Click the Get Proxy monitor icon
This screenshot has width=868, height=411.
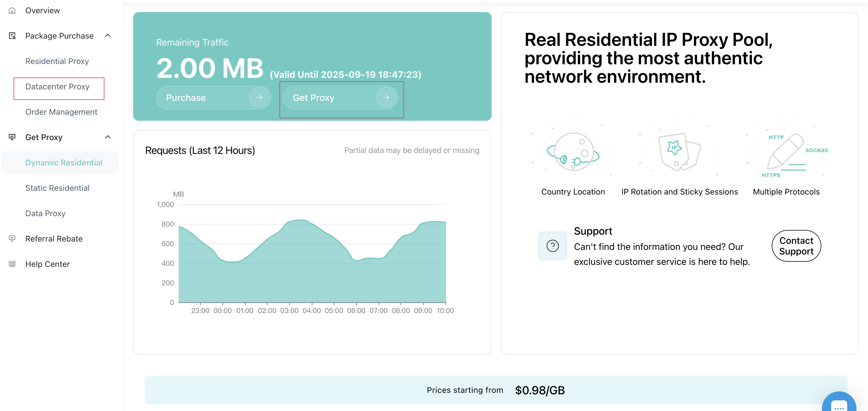click(x=12, y=137)
